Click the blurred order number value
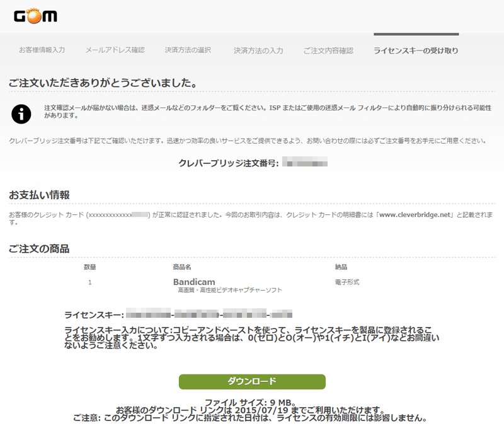The height and width of the screenshot is (430, 504). coord(305,161)
